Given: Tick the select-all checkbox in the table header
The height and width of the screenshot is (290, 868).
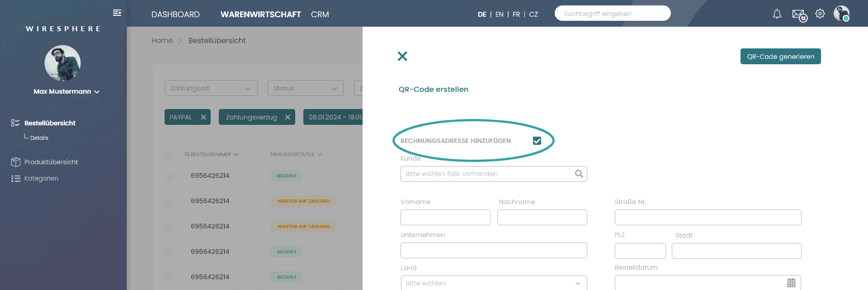Looking at the screenshot, I should [169, 154].
